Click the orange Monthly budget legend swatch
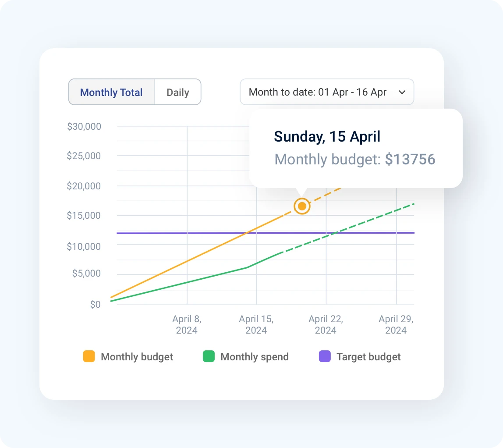503x448 pixels. click(x=89, y=357)
